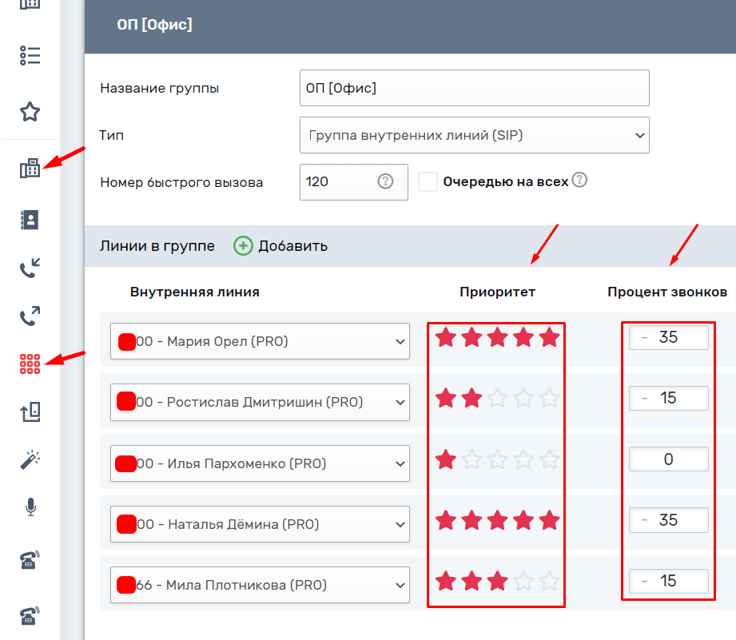Open the contacts book sidebar icon
The image size is (736, 640).
[30, 220]
